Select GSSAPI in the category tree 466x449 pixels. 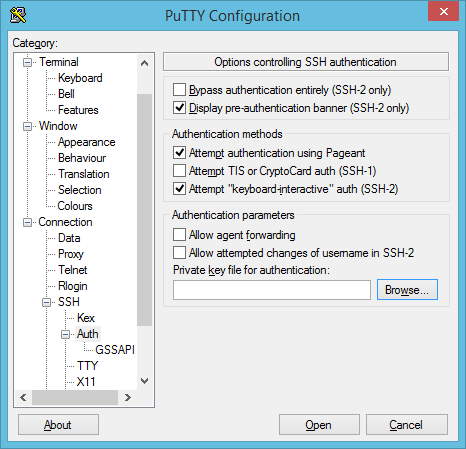pos(115,350)
